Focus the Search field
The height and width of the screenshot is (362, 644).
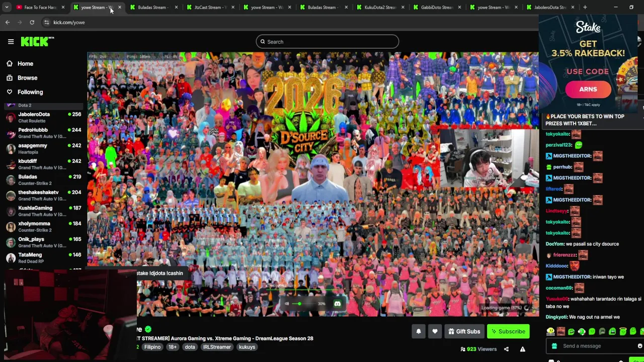327,42
